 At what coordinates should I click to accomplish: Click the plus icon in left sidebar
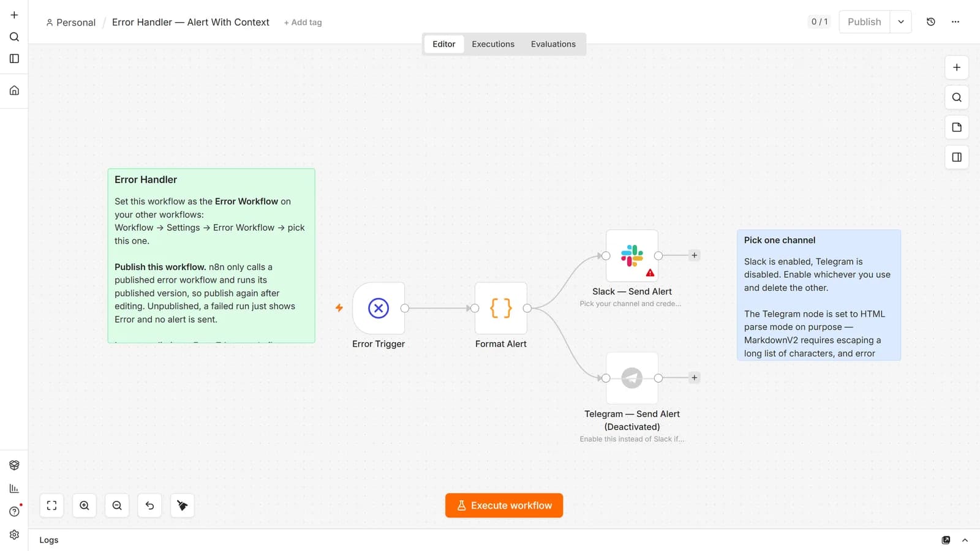(x=14, y=15)
